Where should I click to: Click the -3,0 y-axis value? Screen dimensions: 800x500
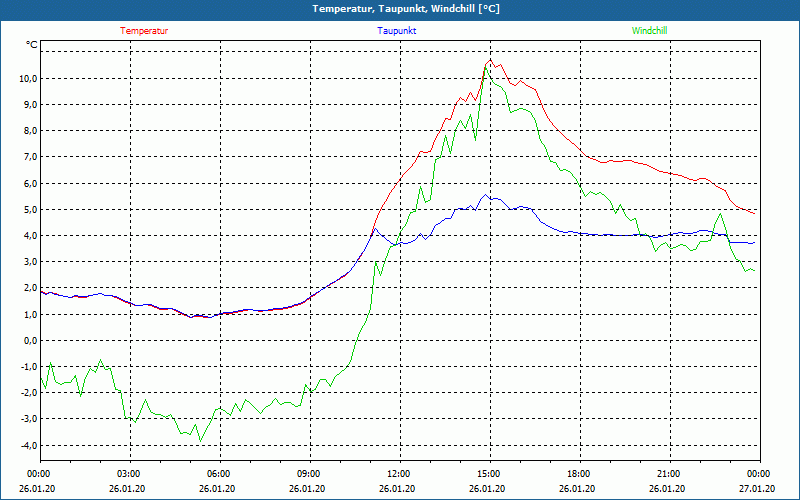point(29,419)
